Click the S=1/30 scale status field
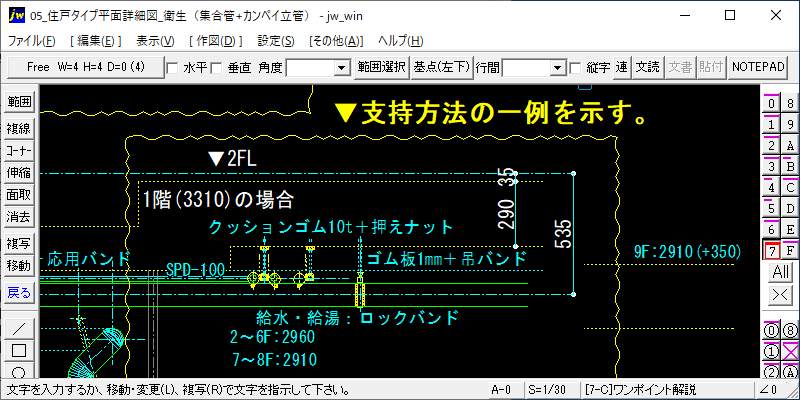800x400 pixels. click(x=553, y=390)
